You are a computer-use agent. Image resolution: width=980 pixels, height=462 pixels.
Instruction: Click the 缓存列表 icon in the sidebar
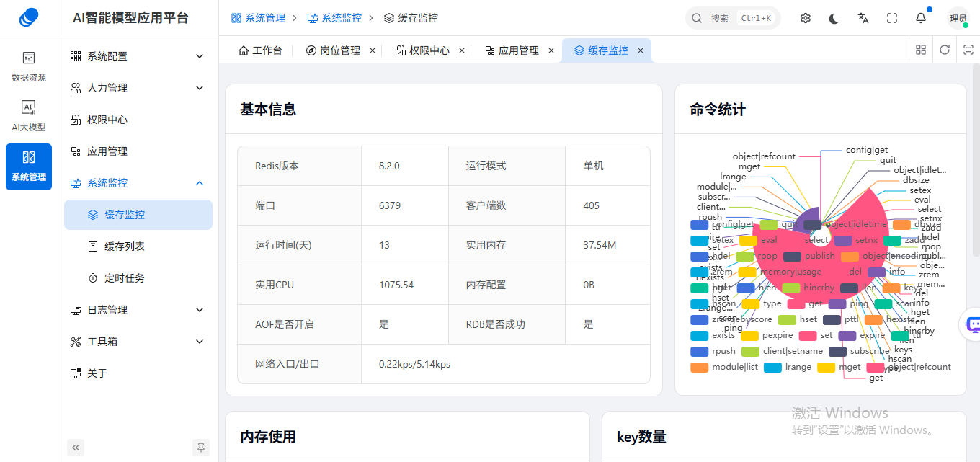[92, 246]
